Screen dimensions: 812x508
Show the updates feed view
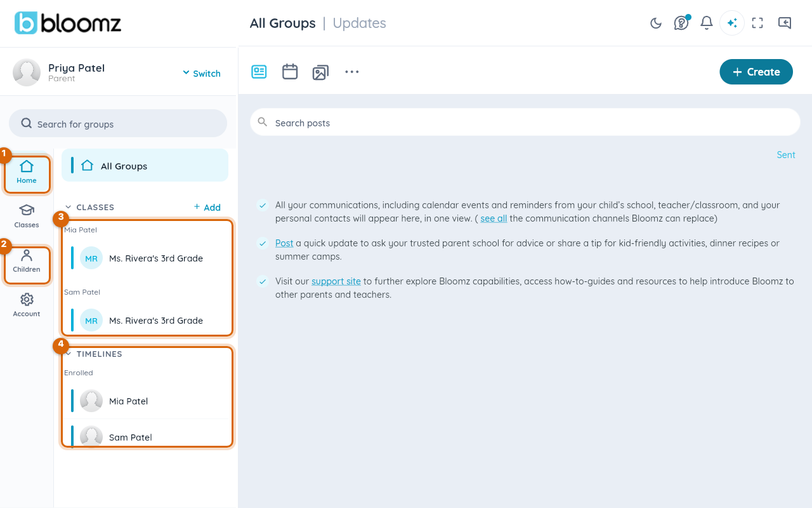(x=259, y=72)
